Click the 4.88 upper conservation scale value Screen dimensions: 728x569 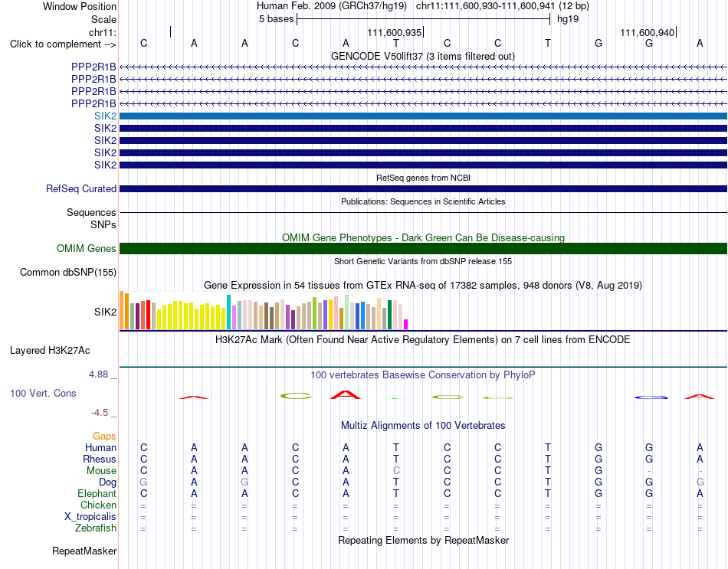tap(98, 374)
